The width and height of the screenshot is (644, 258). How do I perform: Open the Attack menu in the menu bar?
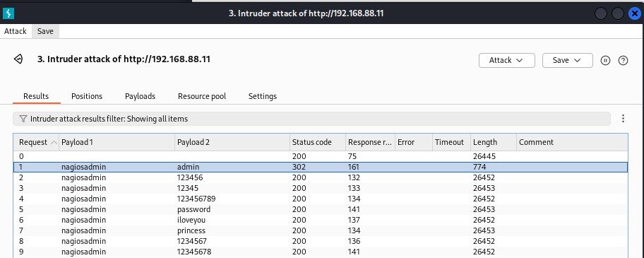click(x=16, y=31)
